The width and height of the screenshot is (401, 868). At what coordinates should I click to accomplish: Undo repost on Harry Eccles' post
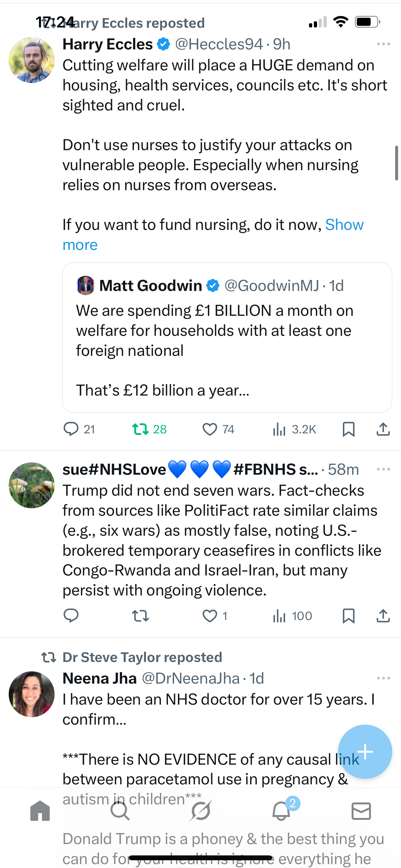tap(140, 429)
